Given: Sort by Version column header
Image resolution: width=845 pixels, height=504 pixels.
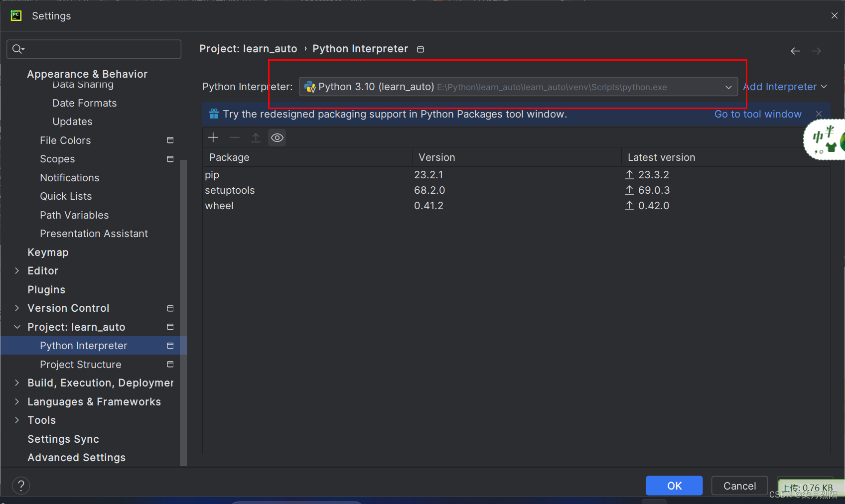Looking at the screenshot, I should 517,157.
